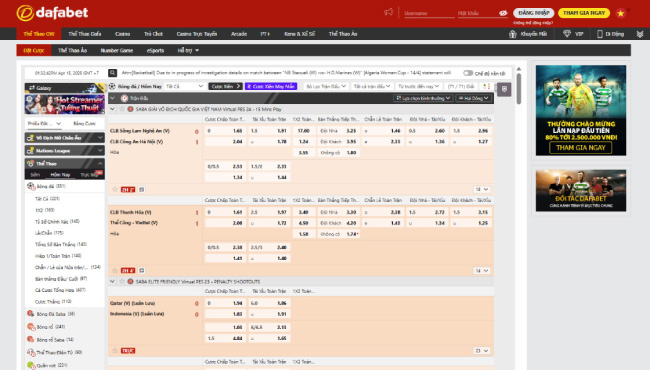
Task: Expand Vô Địch Nữ Châu Âu sidebar section
Action: [65, 138]
